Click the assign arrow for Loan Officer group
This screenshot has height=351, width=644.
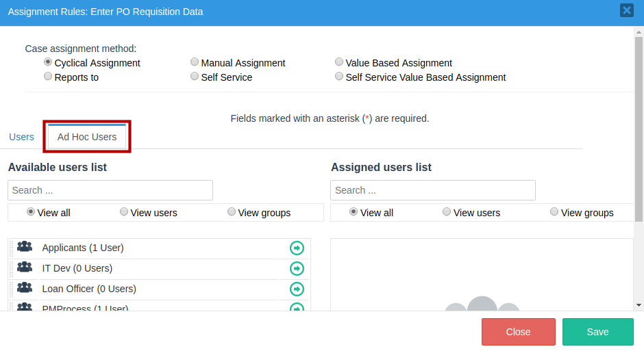(297, 289)
